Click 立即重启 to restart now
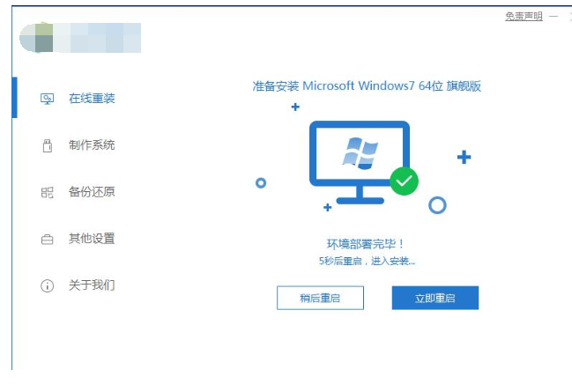Viewport: 572px width, 392px height. [x=435, y=298]
